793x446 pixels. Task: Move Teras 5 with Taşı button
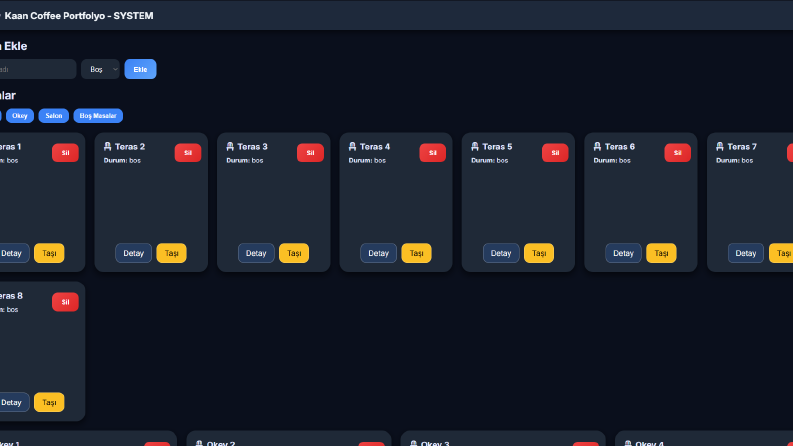pyautogui.click(x=539, y=253)
